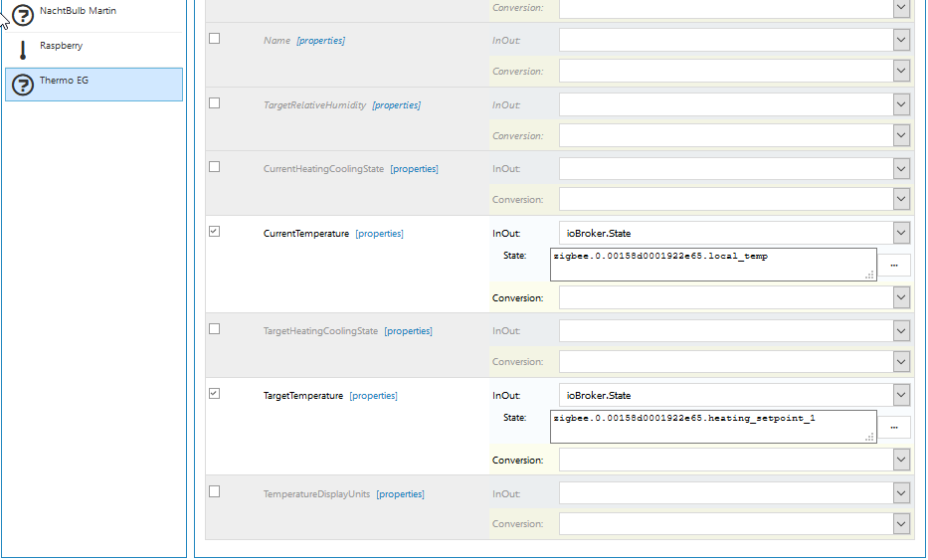Open TargetHeatingCoolingState properties link
Screen dimensions: 928x560
pyautogui.click(x=409, y=331)
